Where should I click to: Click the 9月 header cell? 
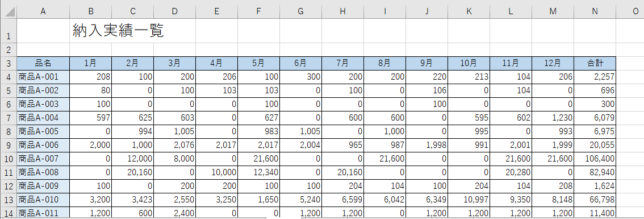pos(426,63)
